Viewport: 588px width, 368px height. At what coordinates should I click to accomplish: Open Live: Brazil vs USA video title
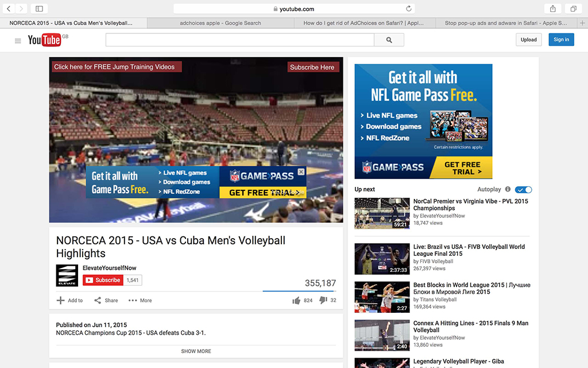[x=469, y=250]
